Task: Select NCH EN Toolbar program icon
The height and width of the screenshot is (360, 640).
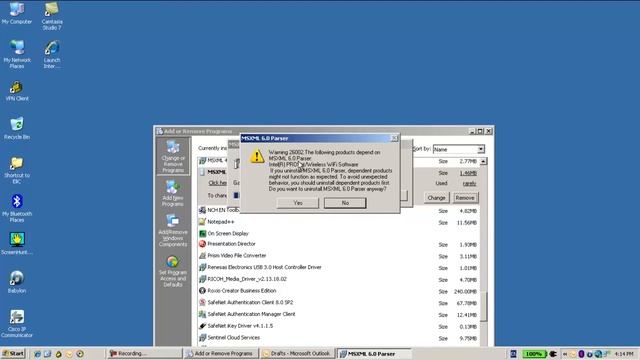Action: (202, 210)
